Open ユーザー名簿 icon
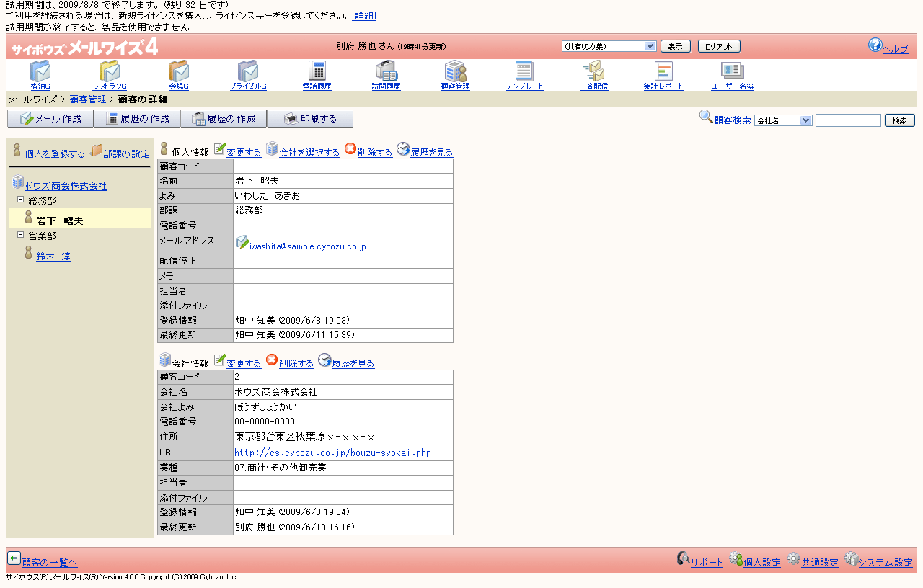 coord(732,71)
